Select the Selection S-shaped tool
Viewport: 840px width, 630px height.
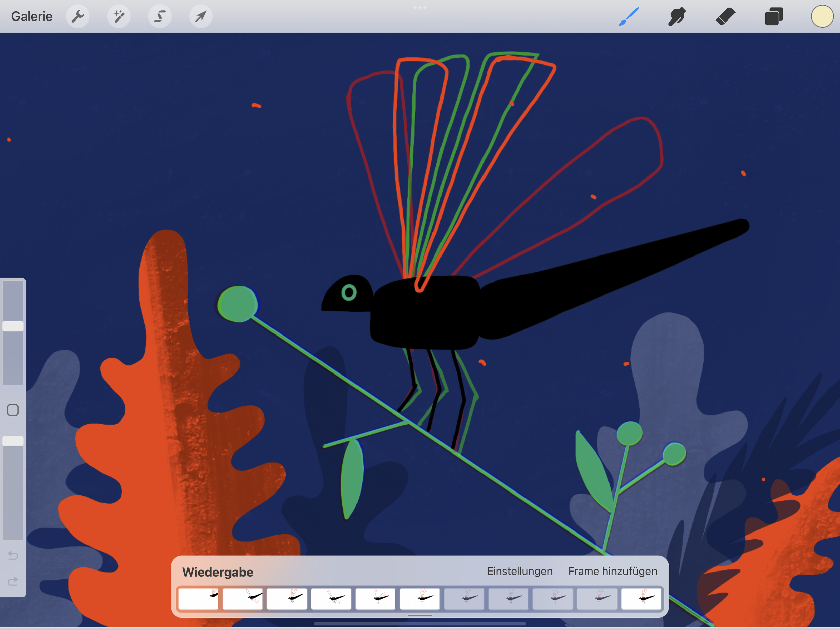160,16
